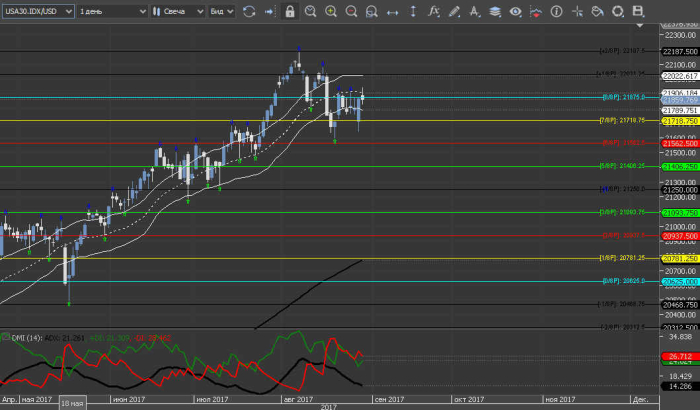Click the 14.286 ADX value label
This screenshot has height=410, width=700.
(680, 386)
